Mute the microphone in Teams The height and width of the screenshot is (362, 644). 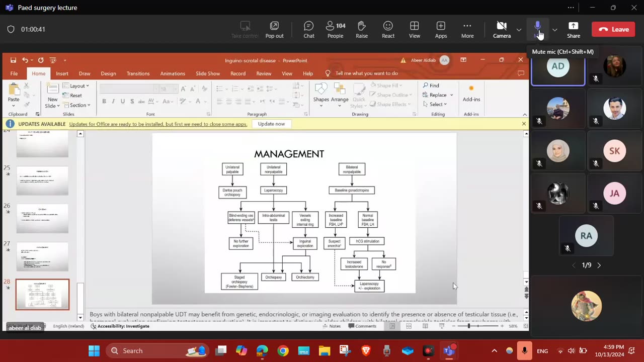click(537, 30)
